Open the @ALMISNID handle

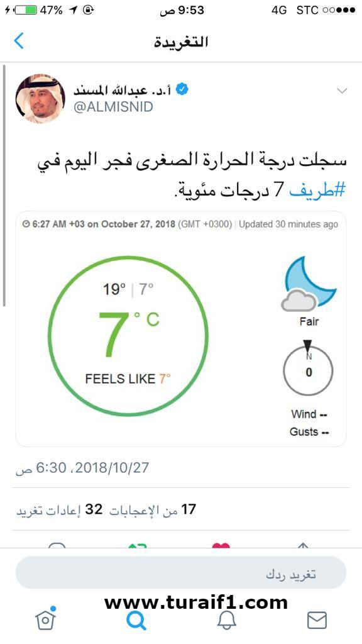[113, 107]
